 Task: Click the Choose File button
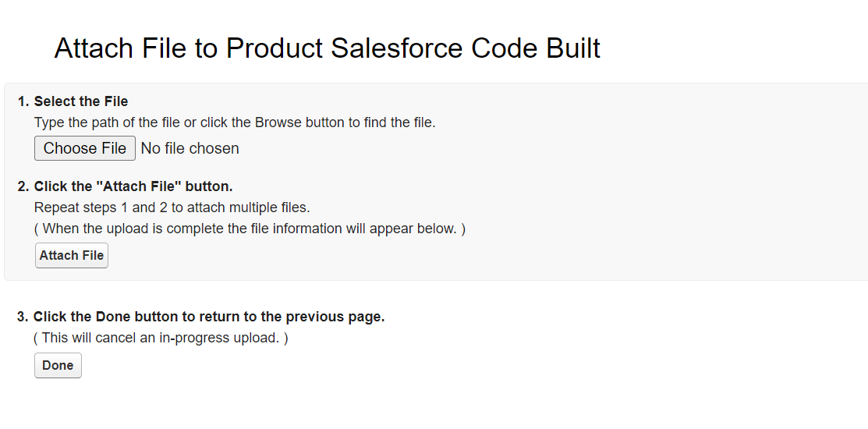(x=84, y=148)
